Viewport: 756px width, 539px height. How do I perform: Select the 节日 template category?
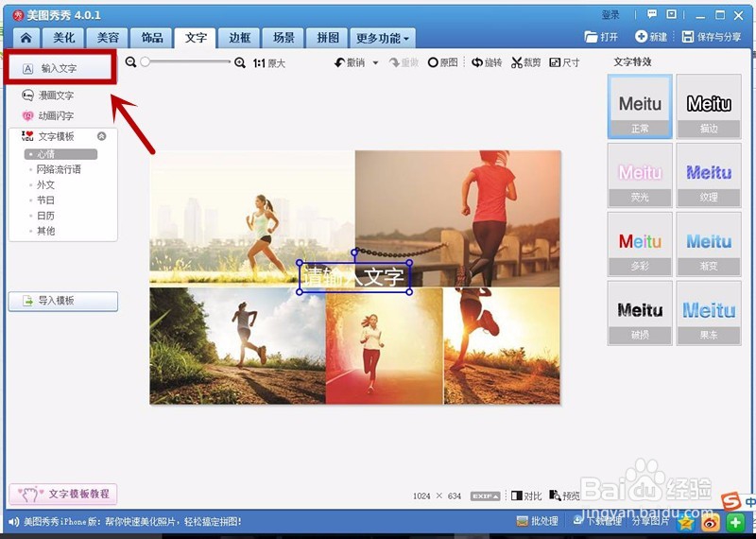pos(45,200)
